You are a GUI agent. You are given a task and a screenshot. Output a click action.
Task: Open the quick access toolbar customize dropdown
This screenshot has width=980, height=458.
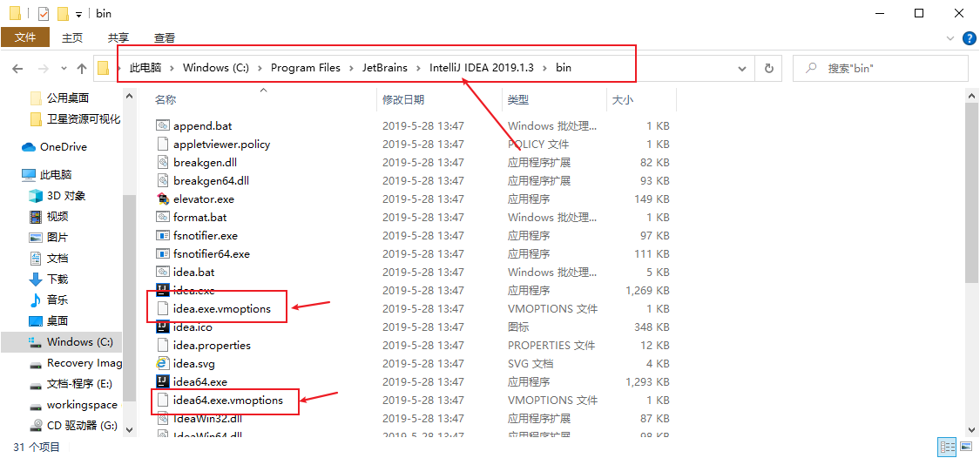[78, 14]
